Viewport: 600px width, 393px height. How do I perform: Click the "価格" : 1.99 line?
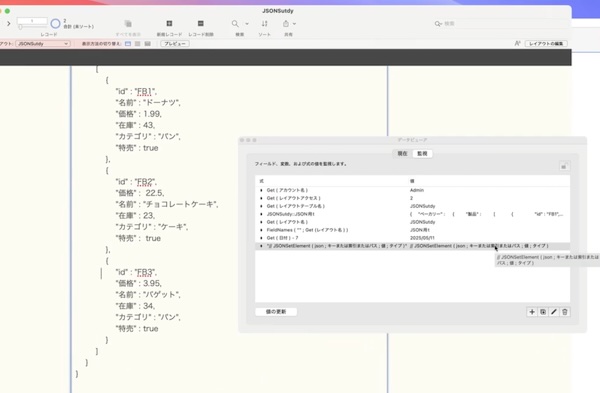coord(139,114)
